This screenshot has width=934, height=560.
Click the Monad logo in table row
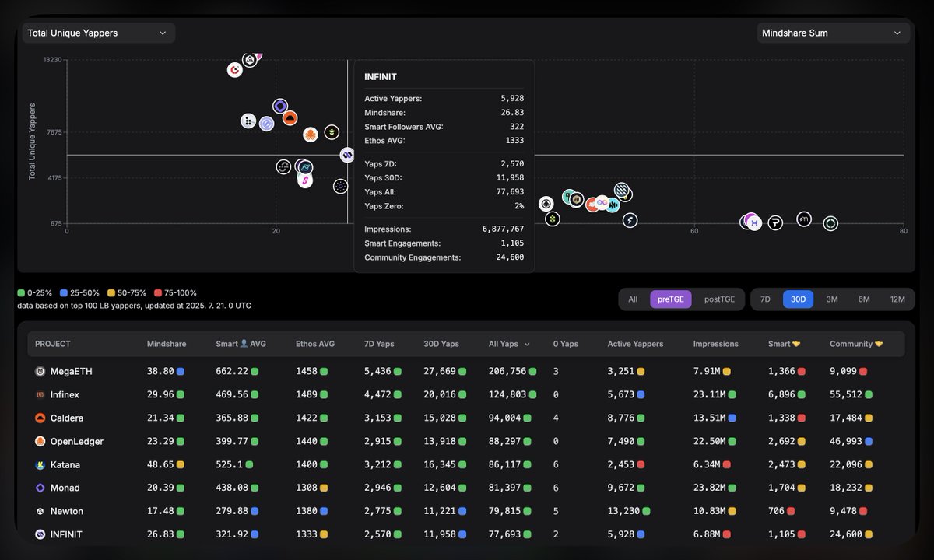point(40,488)
